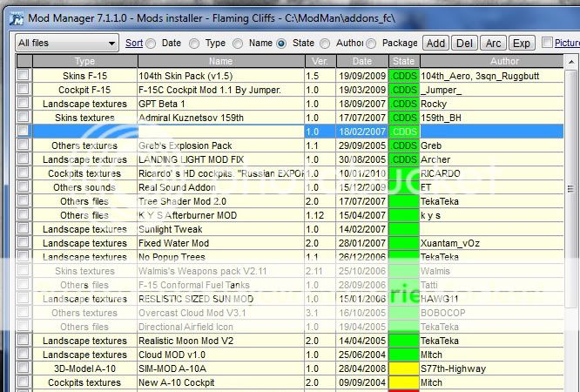Click the Arc button

(493, 43)
